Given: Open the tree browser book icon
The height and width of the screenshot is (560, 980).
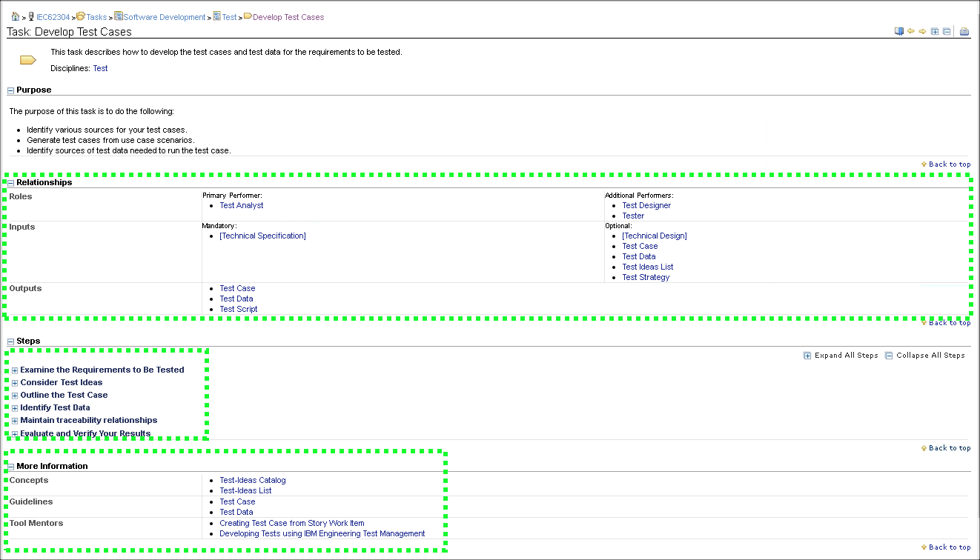Looking at the screenshot, I should click(x=899, y=31).
